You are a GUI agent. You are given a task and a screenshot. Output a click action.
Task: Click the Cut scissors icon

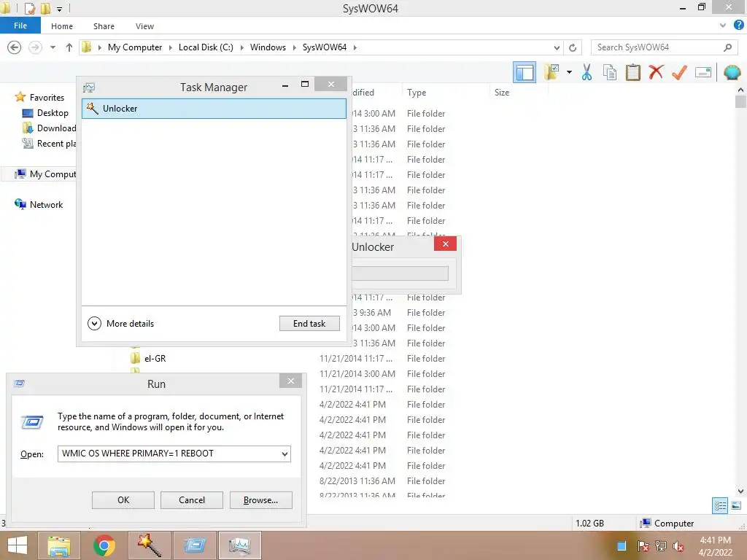click(587, 73)
